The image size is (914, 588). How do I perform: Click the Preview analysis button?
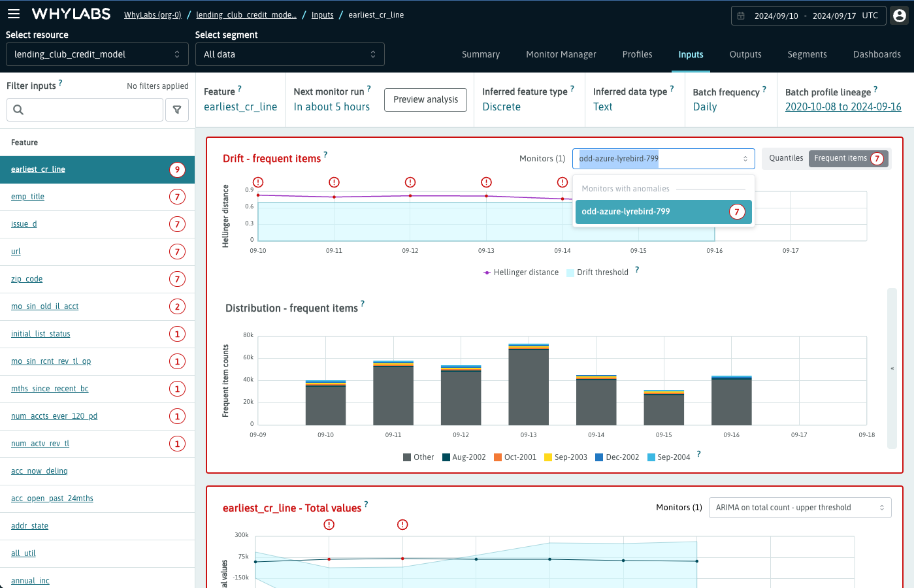[x=425, y=99]
